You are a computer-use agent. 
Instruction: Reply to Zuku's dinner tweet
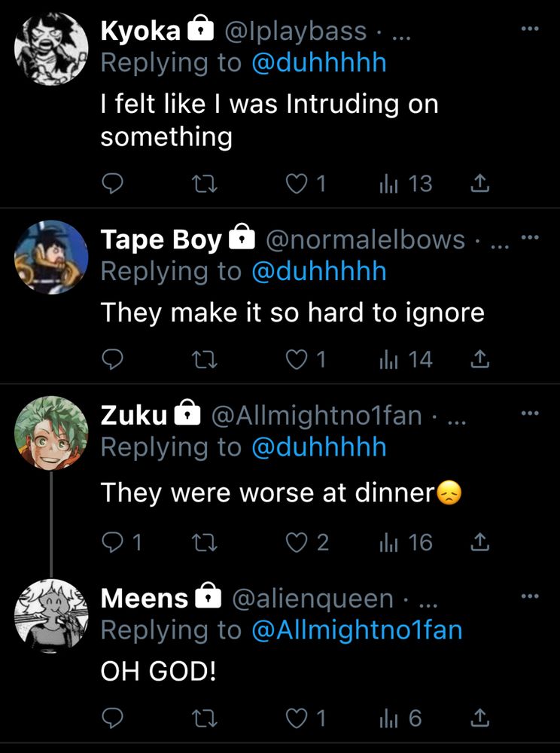coord(113,542)
